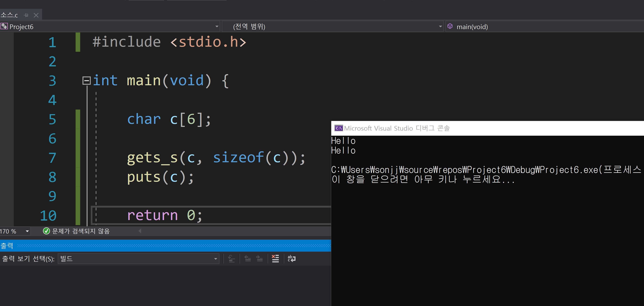644x306 pixels.
Task: Click the Microsoft Visual Studio 디버그 콘솔 title
Action: 397,128
